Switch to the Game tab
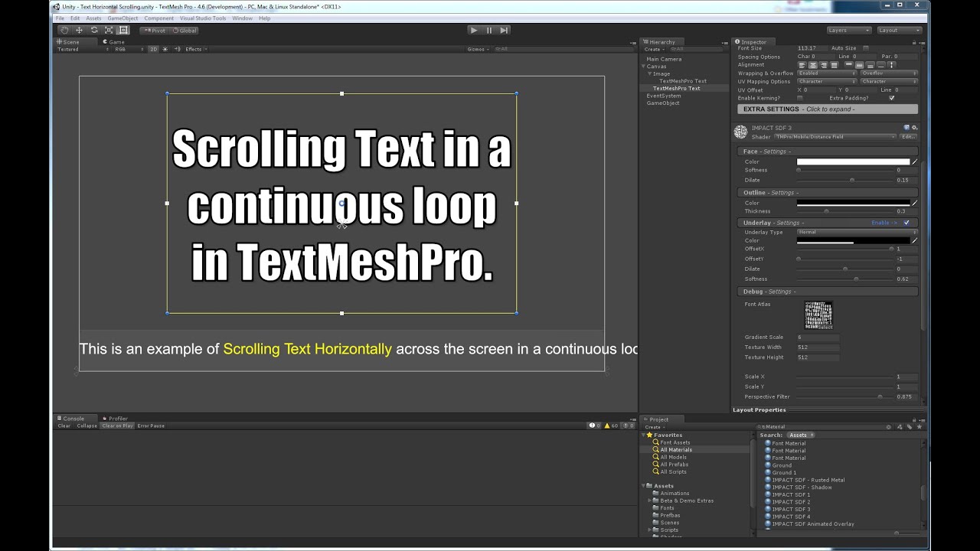980x551 pixels. click(115, 42)
